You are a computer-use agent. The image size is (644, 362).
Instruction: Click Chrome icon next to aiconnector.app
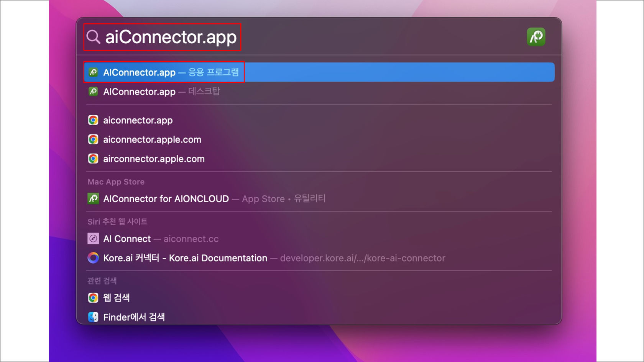click(x=93, y=120)
